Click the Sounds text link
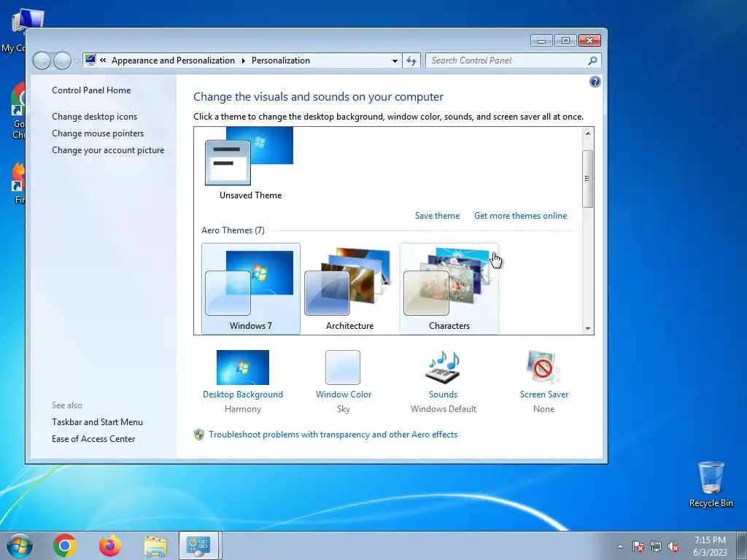Image resolution: width=747 pixels, height=560 pixels. click(443, 394)
